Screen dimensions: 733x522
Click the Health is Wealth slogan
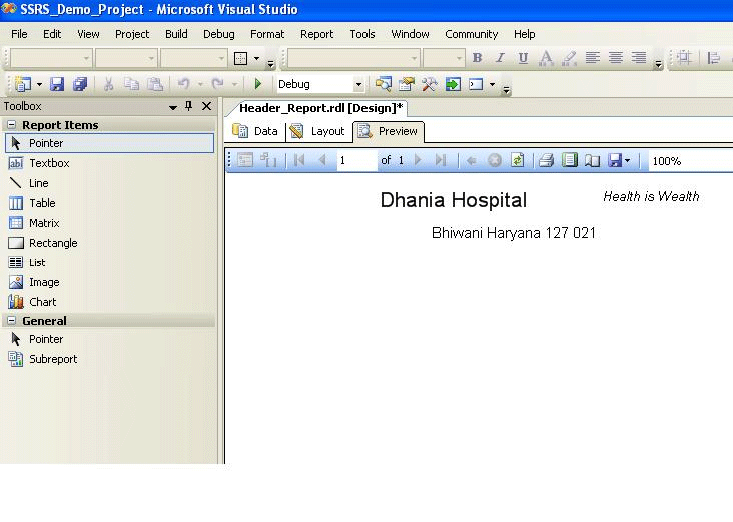tap(651, 196)
